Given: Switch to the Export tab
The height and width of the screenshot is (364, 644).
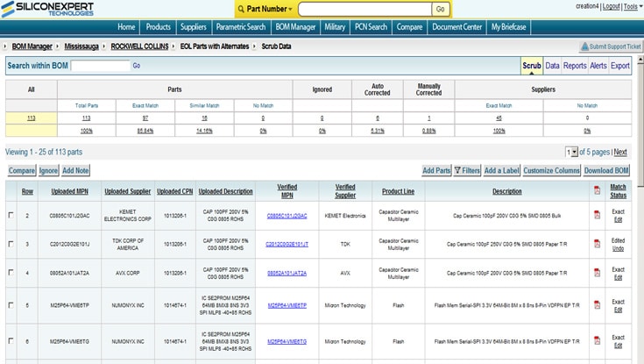Looking at the screenshot, I should click(619, 66).
